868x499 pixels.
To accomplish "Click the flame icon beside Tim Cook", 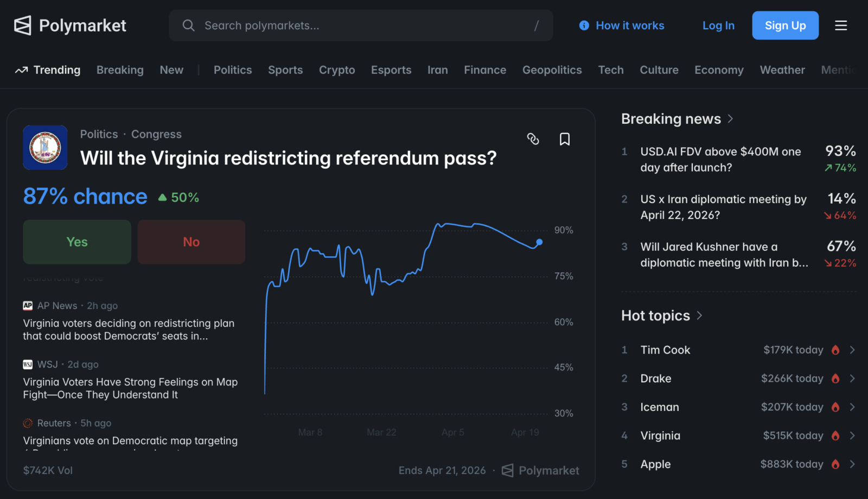I will [835, 350].
